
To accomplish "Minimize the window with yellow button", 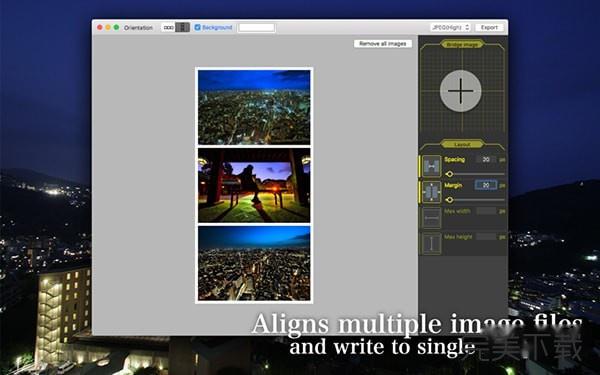I will (x=108, y=28).
